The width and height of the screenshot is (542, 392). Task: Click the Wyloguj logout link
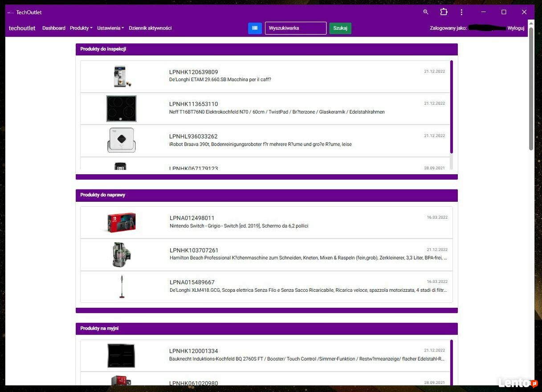click(x=516, y=28)
